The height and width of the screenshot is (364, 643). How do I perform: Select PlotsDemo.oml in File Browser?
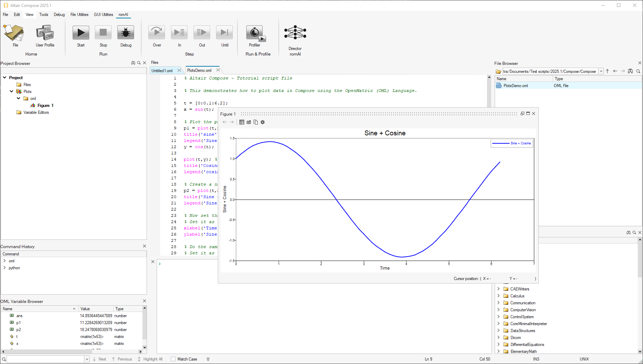tap(516, 86)
